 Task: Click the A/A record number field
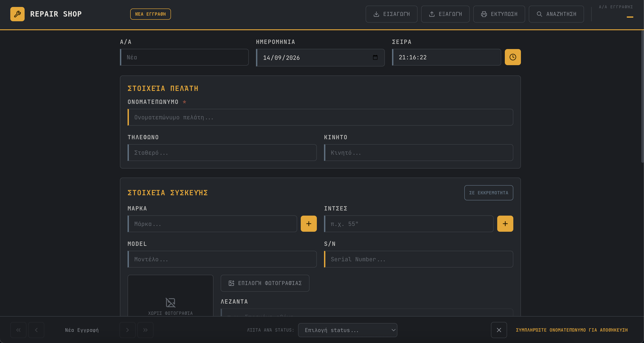(184, 57)
